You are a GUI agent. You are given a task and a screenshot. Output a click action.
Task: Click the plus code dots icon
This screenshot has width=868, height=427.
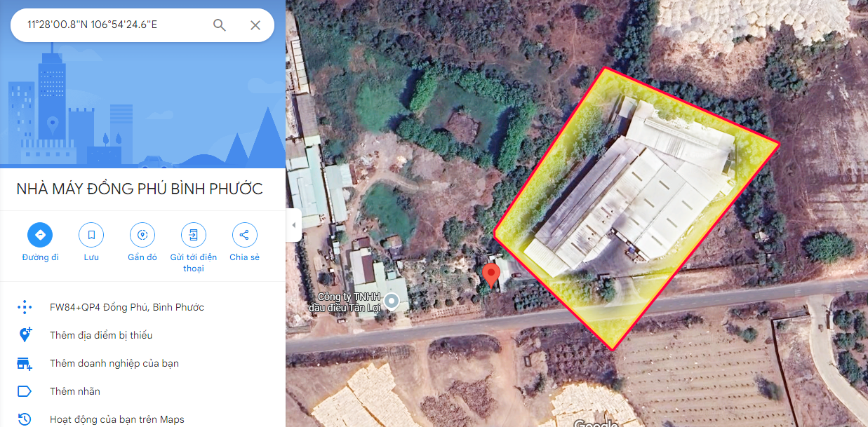[x=25, y=307]
